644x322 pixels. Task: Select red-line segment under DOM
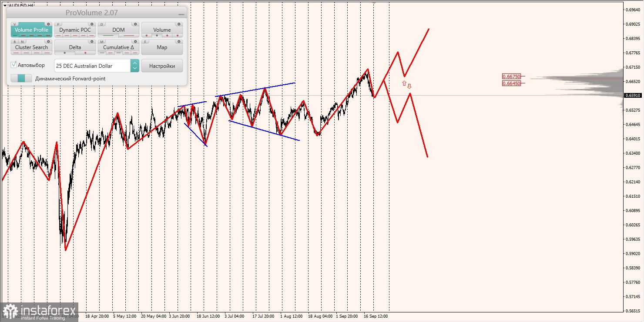click(129, 35)
